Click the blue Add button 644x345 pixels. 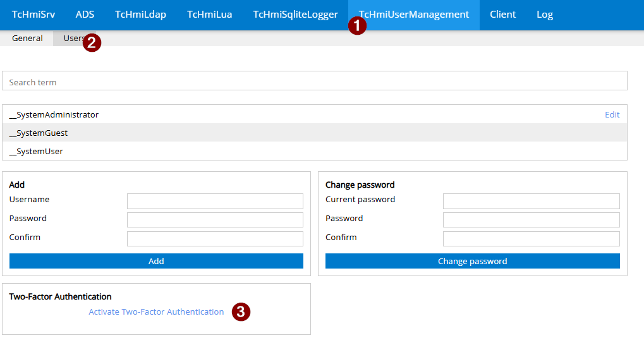click(x=157, y=261)
